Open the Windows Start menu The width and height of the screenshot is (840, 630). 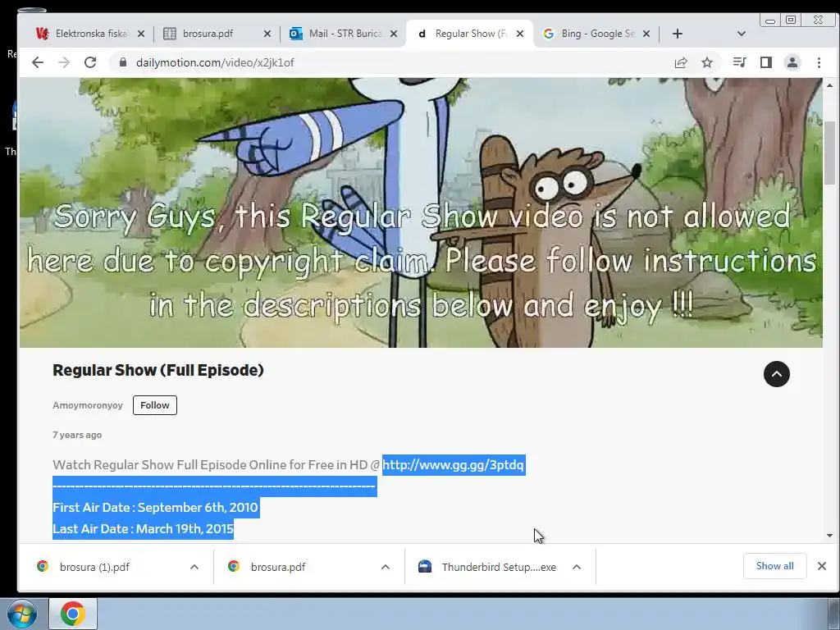pos(21,614)
